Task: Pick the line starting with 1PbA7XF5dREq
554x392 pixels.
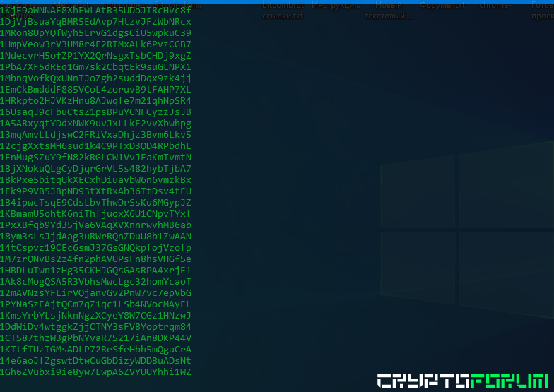Action: [x=95, y=66]
